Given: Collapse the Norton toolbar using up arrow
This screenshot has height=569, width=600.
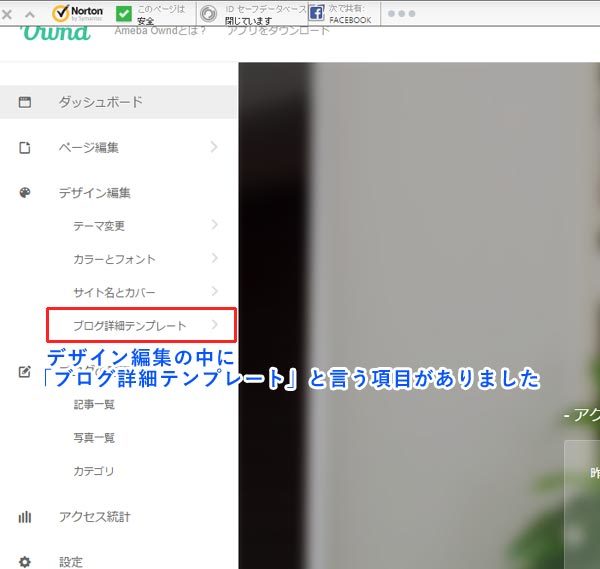Looking at the screenshot, I should click(x=30, y=15).
